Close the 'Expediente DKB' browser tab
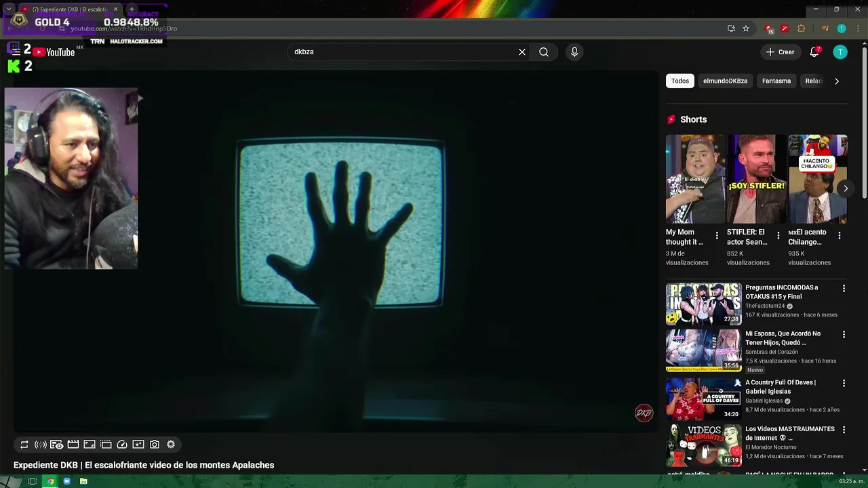Image resolution: width=868 pixels, height=488 pixels. pos(115,9)
